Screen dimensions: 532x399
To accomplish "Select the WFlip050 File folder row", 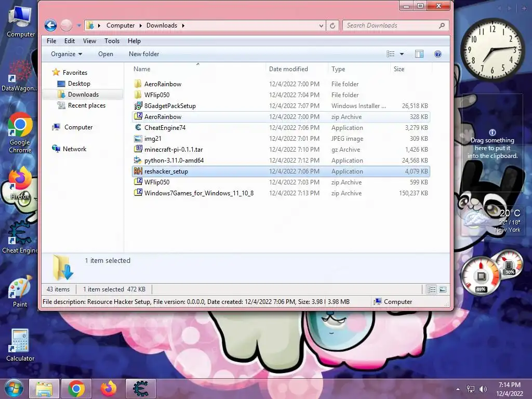I will tap(281, 95).
